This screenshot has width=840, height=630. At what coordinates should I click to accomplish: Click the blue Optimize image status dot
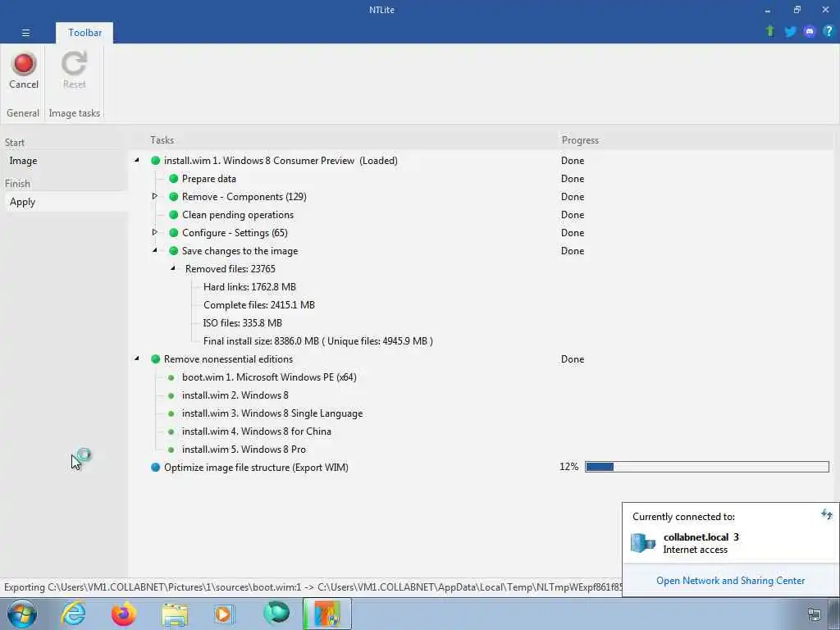[155, 467]
